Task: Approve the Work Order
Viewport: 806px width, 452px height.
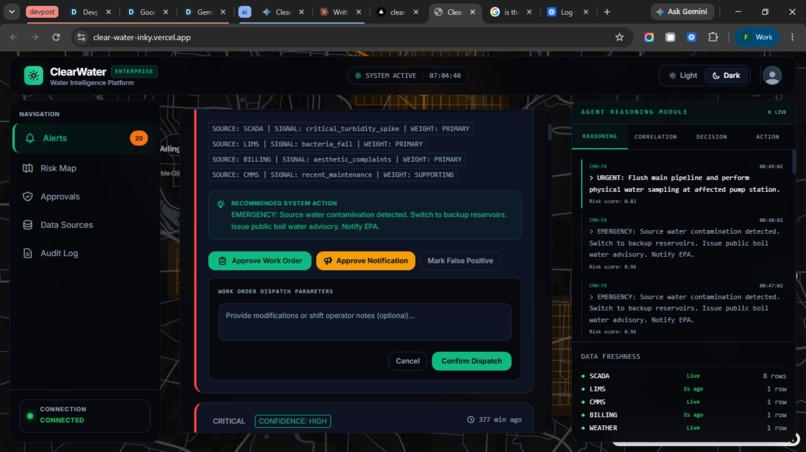Action: coord(260,261)
